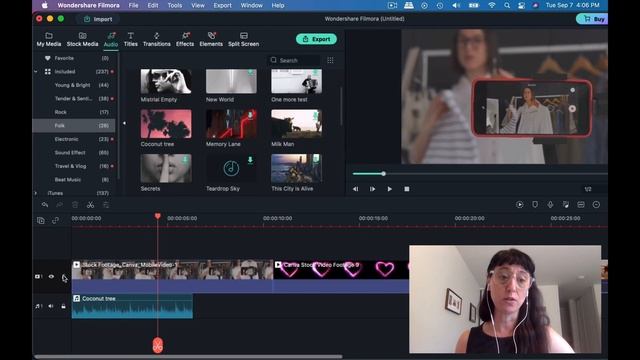Add a marker with the shield icon
Image resolution: width=640 pixels, height=360 pixels.
(x=535, y=204)
